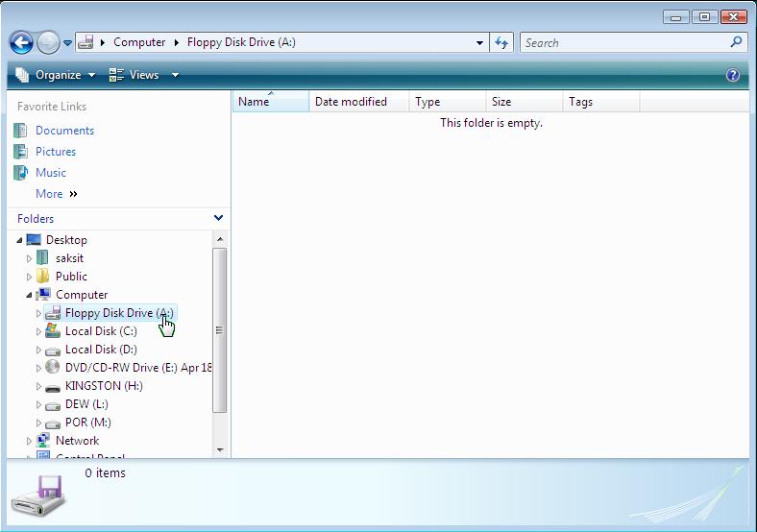The width and height of the screenshot is (757, 532).
Task: Collapse the Desktop tree node
Action: point(19,240)
